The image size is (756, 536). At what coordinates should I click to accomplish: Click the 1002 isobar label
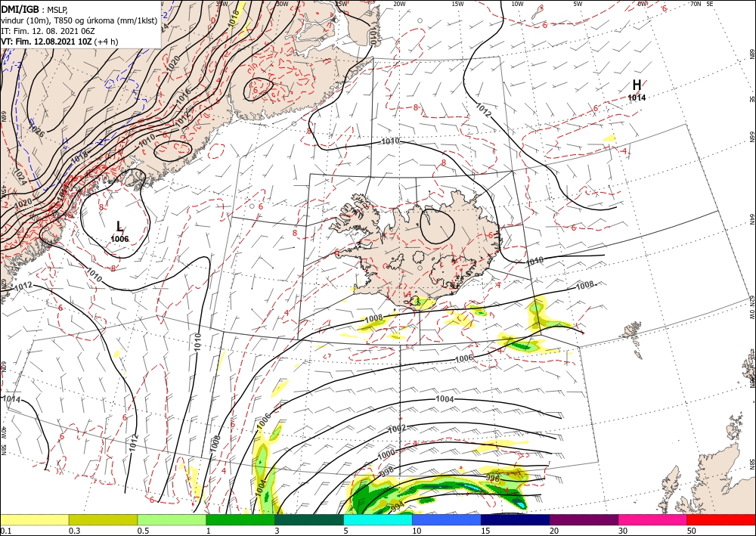[397, 429]
